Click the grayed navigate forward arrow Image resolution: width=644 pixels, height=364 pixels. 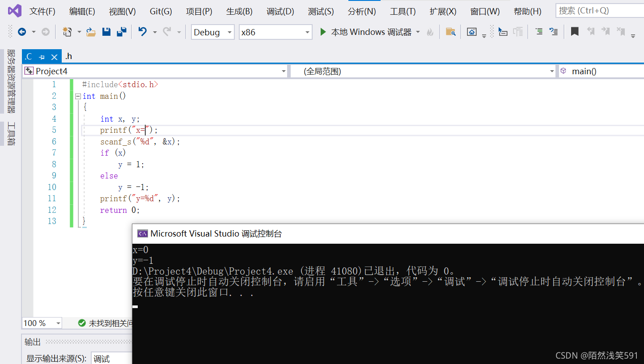point(46,32)
